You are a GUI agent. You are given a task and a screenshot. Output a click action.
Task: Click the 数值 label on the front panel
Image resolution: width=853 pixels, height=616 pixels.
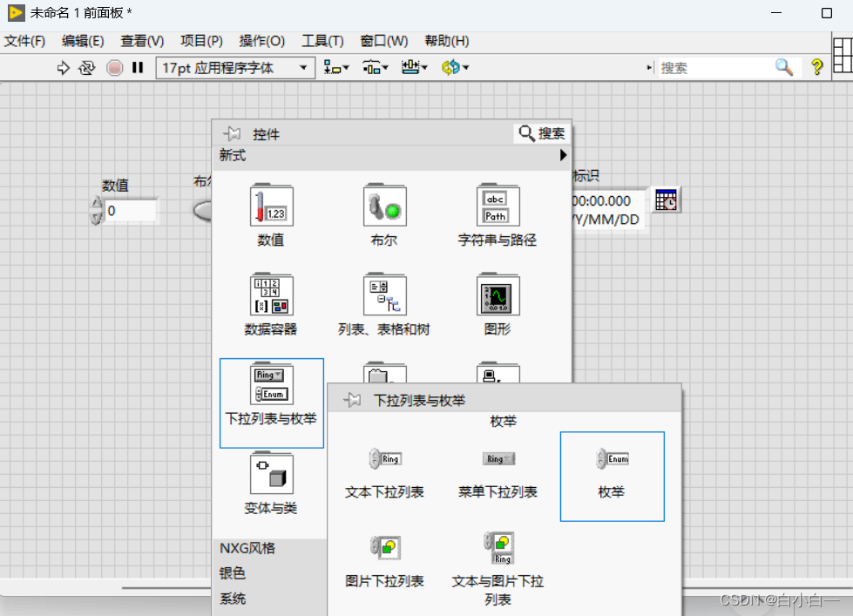click(x=115, y=186)
